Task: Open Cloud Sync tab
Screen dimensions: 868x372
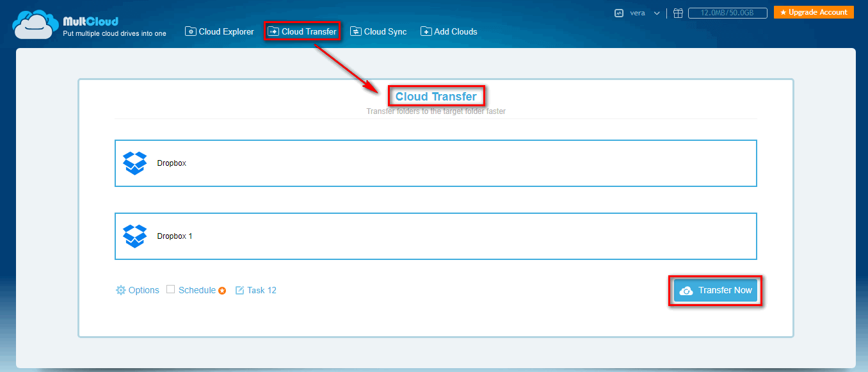Action: click(378, 31)
